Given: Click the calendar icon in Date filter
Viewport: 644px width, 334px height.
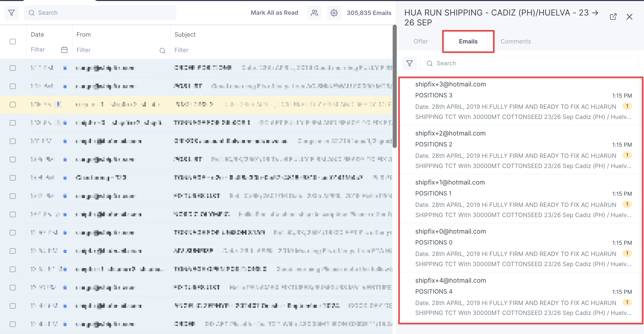Looking at the screenshot, I should tap(64, 50).
